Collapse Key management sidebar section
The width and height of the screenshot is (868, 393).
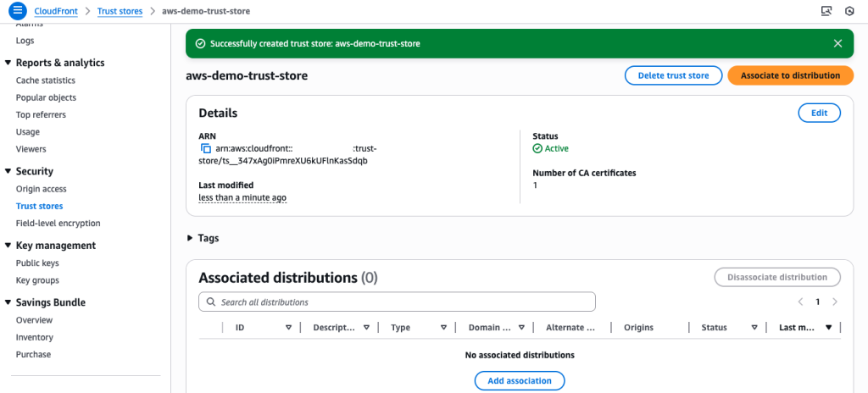point(8,246)
